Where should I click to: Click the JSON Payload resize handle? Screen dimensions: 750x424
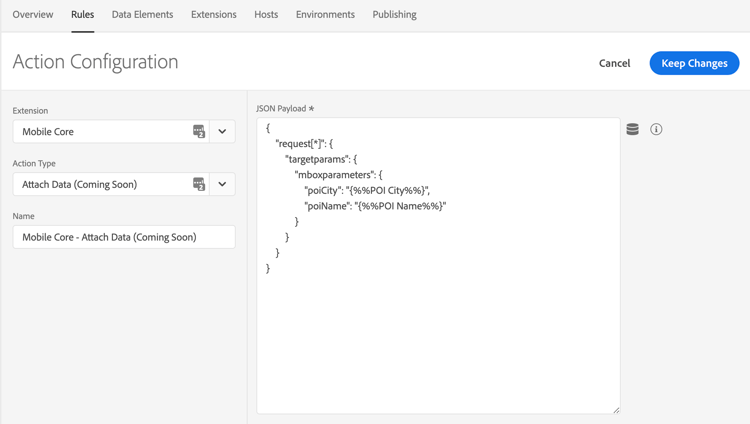click(616, 410)
